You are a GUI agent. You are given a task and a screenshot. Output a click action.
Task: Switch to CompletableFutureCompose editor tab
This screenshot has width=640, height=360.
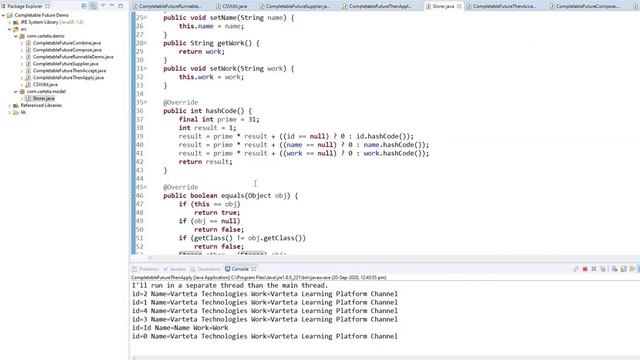coord(585,6)
